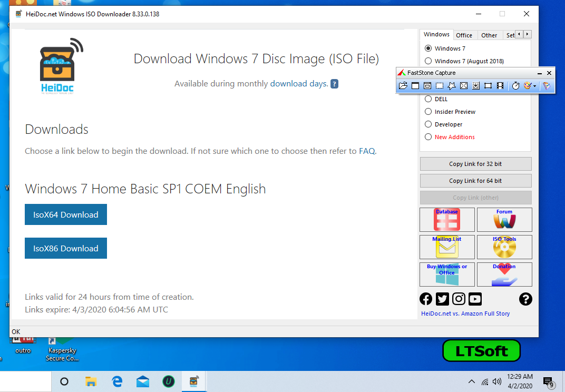
Task: Start FastStone screen video recorder
Action: 500,86
